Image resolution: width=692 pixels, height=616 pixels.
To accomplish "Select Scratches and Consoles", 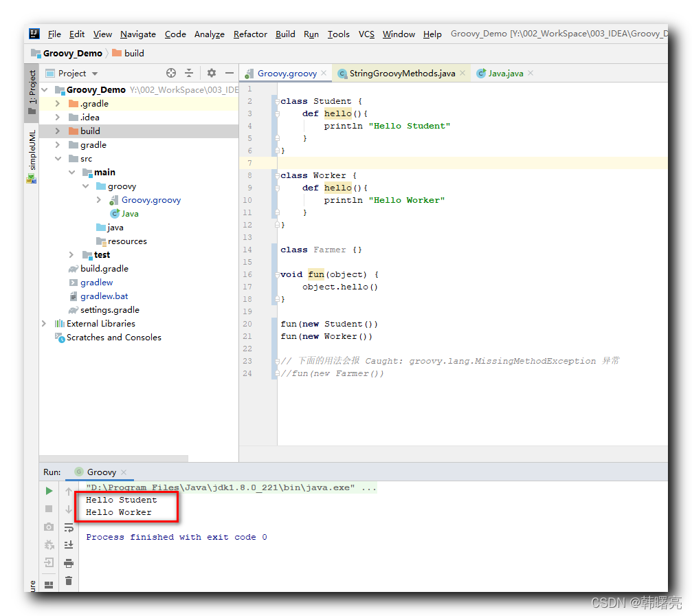I will coord(114,338).
